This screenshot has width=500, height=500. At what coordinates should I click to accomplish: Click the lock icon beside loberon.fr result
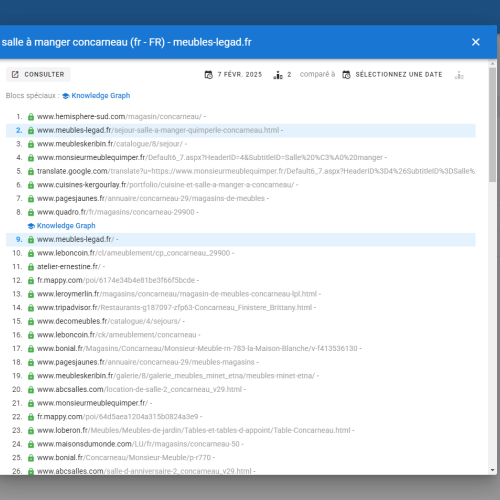tap(31, 430)
